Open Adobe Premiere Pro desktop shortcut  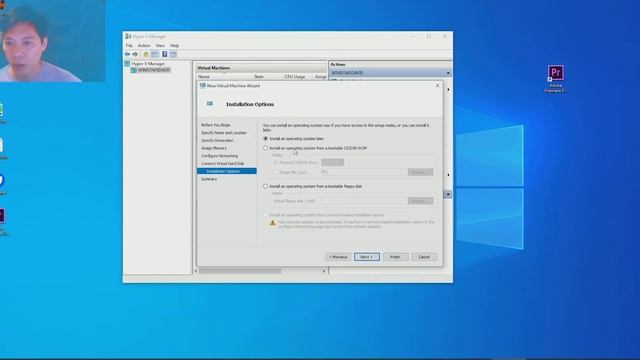click(556, 79)
